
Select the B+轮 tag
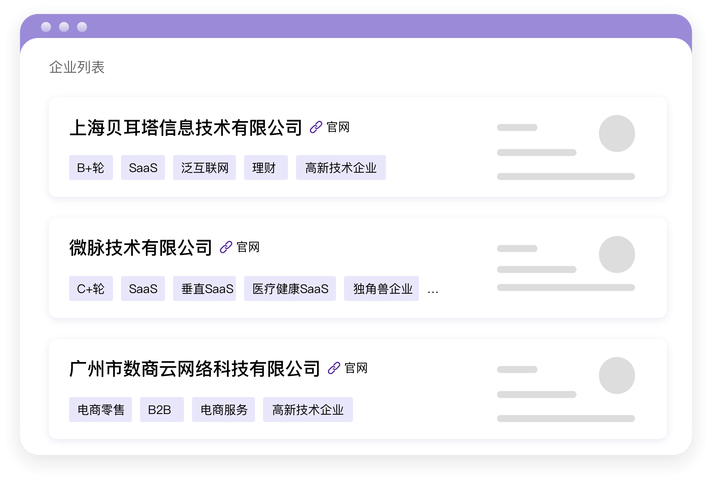click(x=91, y=168)
